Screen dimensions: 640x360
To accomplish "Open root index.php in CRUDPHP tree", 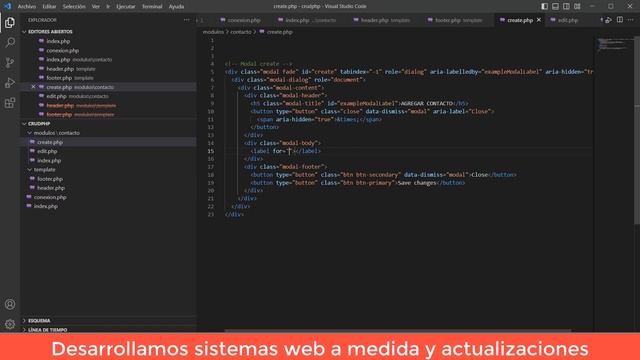I will point(108,206).
